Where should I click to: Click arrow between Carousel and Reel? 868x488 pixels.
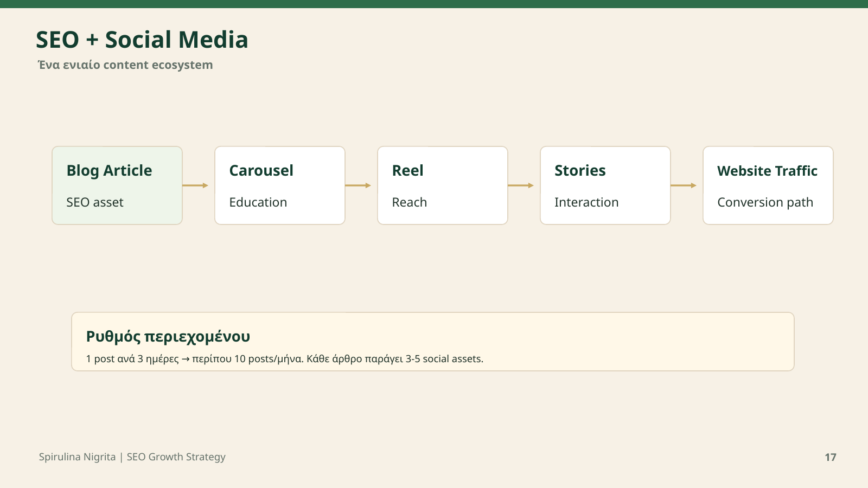pos(358,185)
